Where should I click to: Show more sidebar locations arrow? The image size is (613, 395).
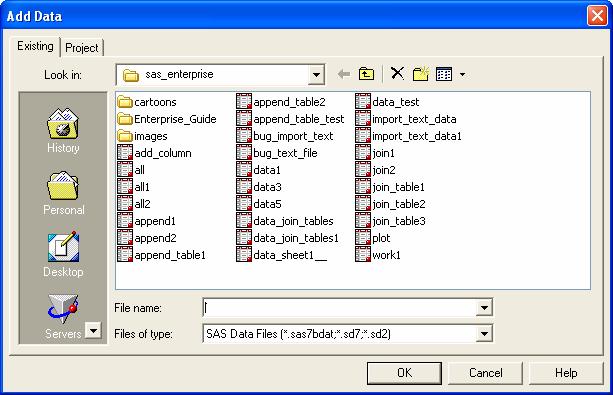pos(93,330)
